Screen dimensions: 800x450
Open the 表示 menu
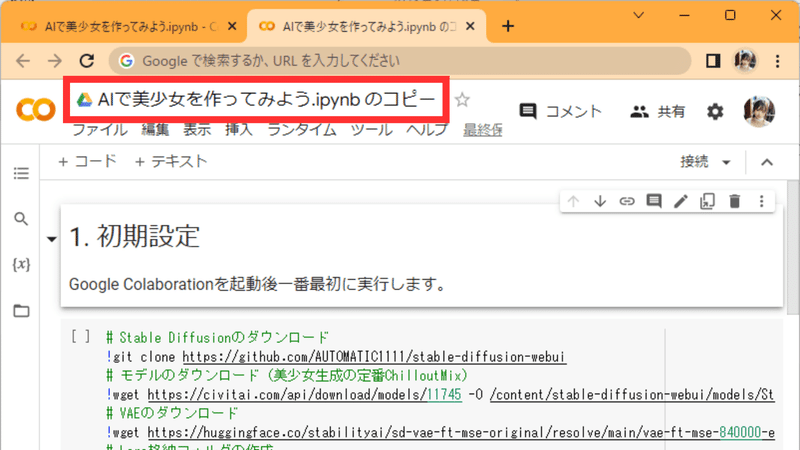click(197, 130)
